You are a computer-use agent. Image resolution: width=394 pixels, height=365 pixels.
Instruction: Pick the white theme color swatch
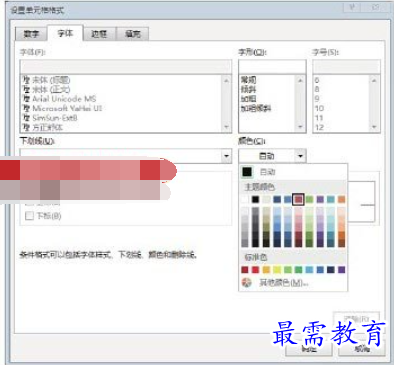[x=245, y=199]
